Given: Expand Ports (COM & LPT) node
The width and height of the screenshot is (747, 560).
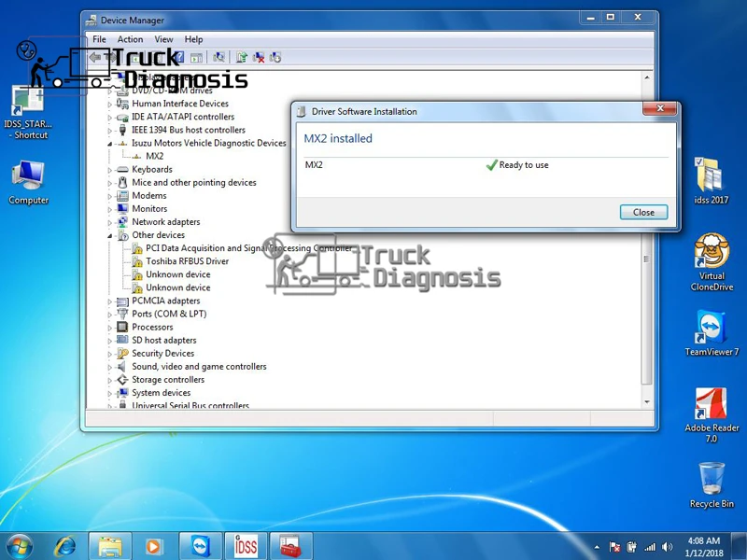Looking at the screenshot, I should pos(109,315).
